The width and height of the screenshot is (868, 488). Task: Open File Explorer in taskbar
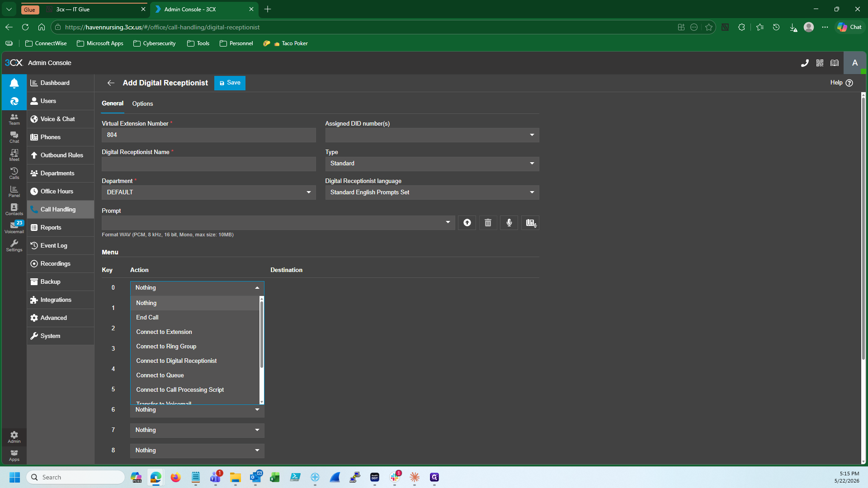[235, 477]
